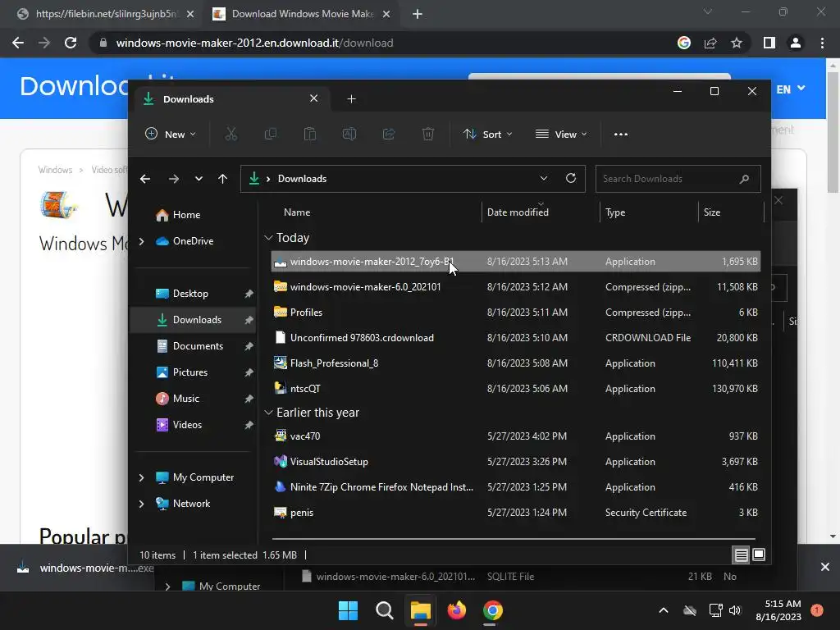Select the ntscQT application file
The width and height of the screenshot is (840, 630).
515,388
